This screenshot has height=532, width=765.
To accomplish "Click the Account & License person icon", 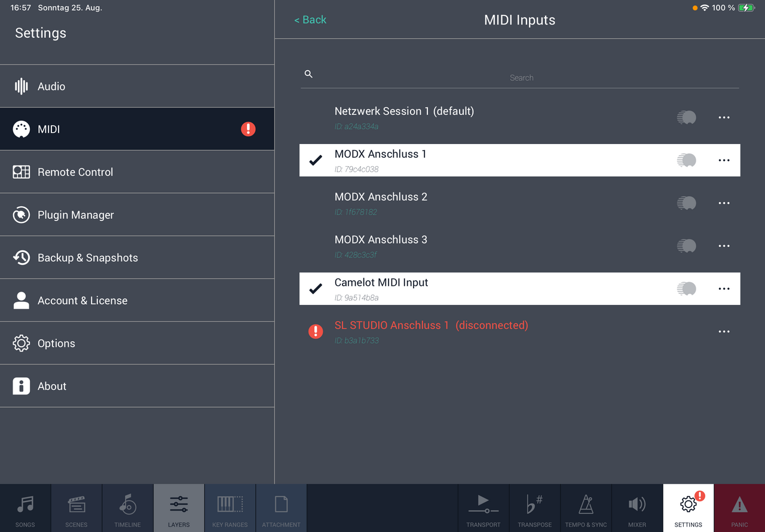I will pyautogui.click(x=22, y=301).
